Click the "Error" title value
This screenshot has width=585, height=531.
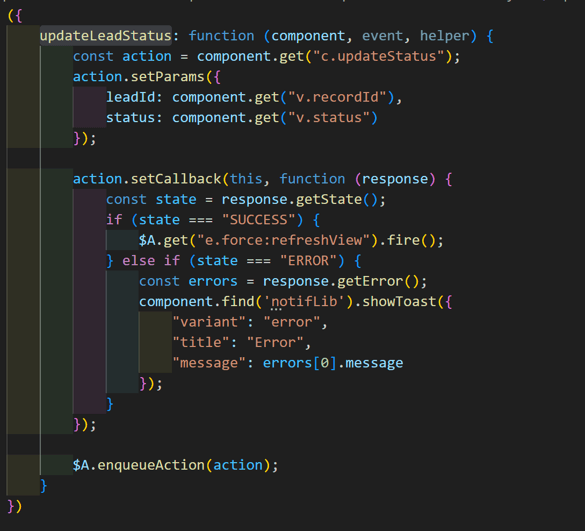coord(275,343)
